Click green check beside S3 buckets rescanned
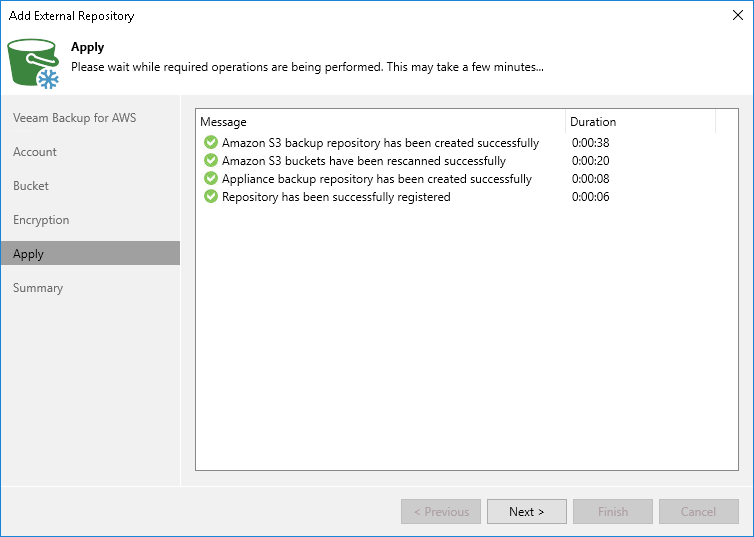The image size is (754, 537). 210,161
